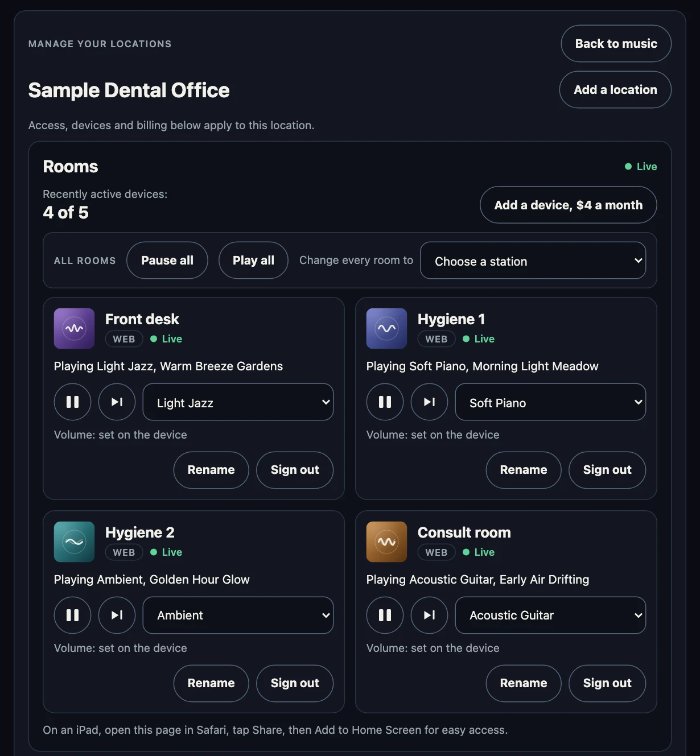Click the blue Hygiene 1 station artwork

click(386, 328)
